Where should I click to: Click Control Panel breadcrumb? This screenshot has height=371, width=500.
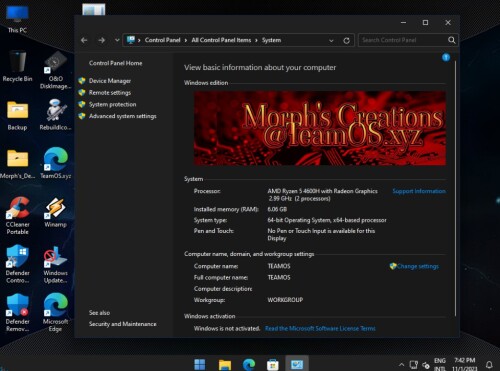pyautogui.click(x=162, y=40)
